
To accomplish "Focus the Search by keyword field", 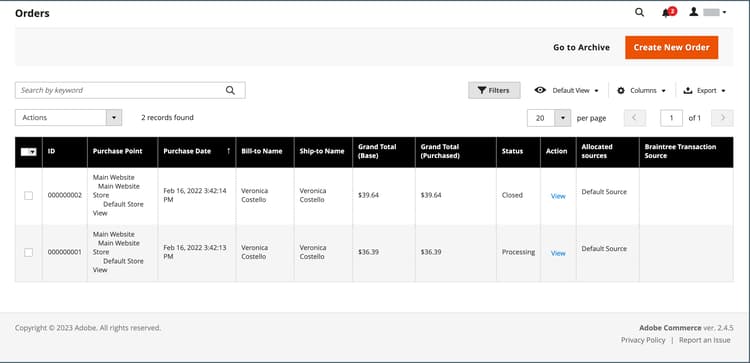I will click(130, 90).
